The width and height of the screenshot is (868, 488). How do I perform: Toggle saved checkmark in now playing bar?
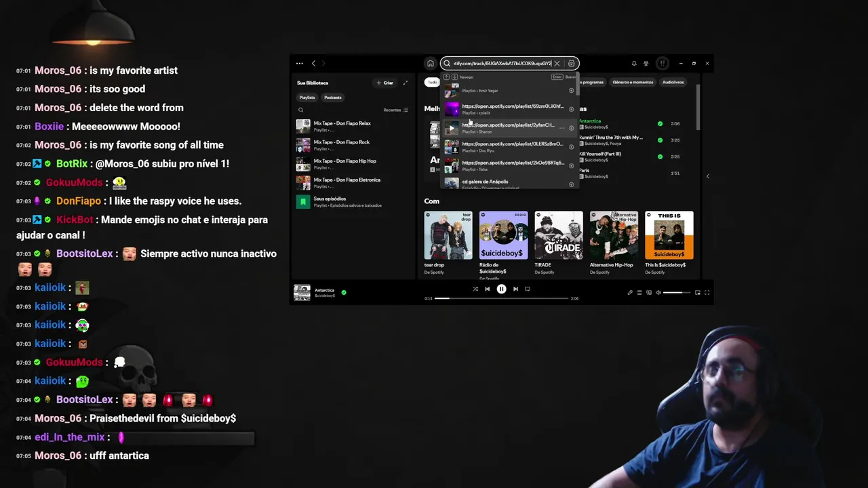[x=344, y=293]
